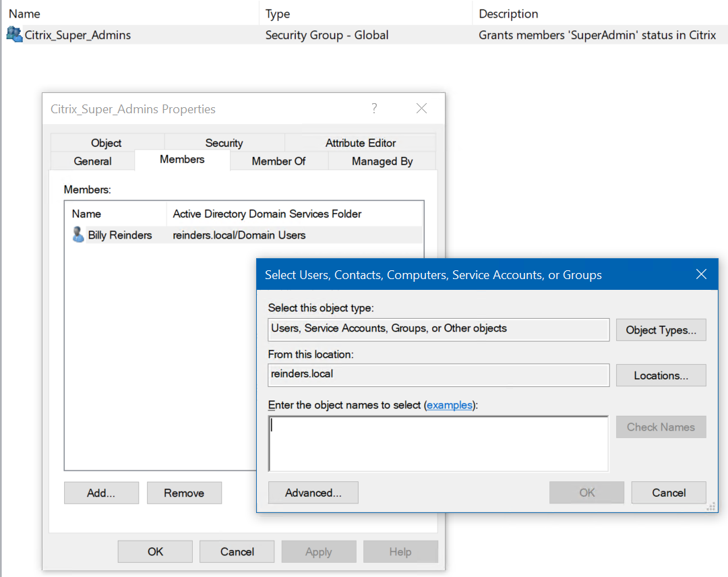Click the Citrix_Super_Admins group icon
Screen dimensions: 728x577
(14, 34)
